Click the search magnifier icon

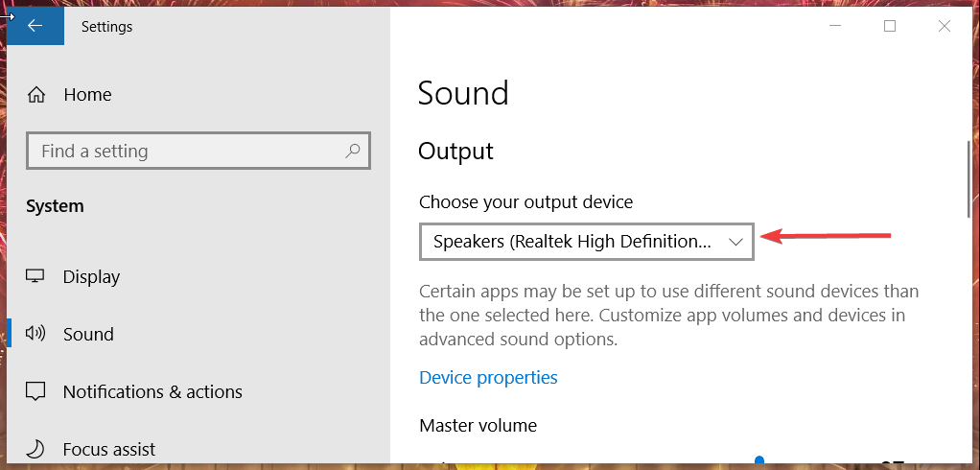353,151
